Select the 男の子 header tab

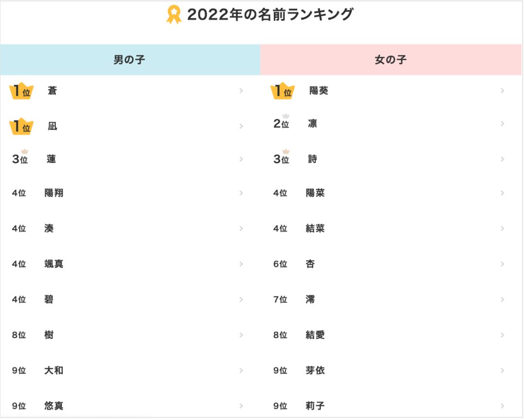click(x=130, y=60)
